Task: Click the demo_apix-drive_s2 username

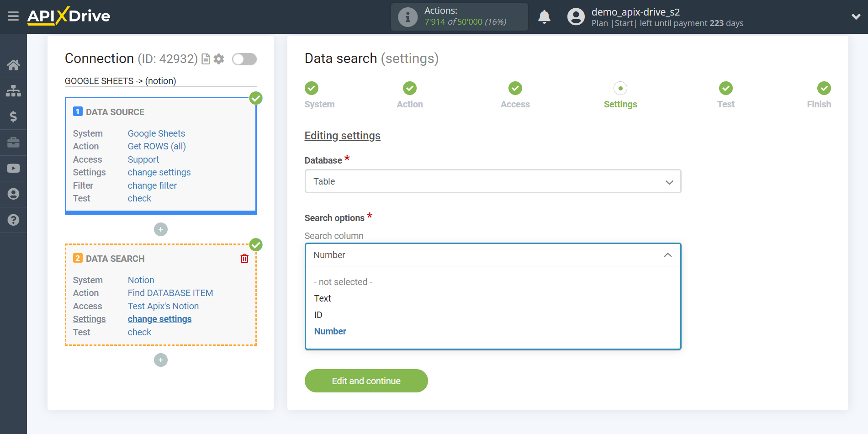Action: coord(635,12)
